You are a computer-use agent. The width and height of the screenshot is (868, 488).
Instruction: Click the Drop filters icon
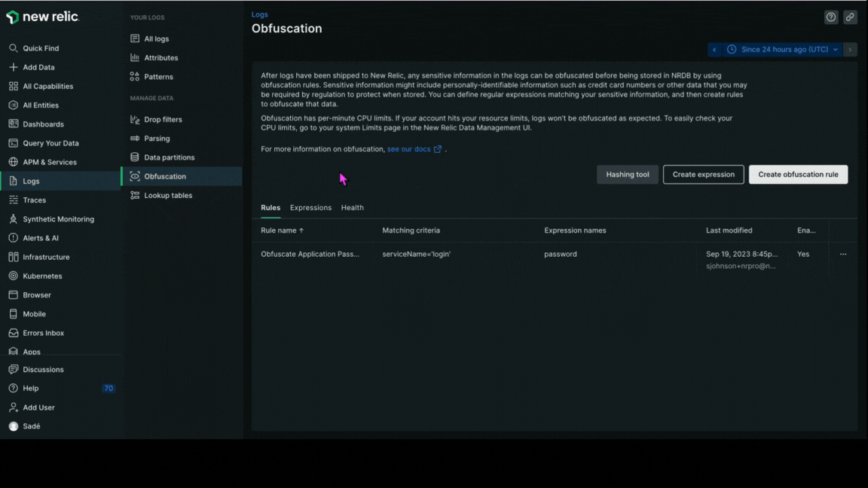pyautogui.click(x=135, y=120)
